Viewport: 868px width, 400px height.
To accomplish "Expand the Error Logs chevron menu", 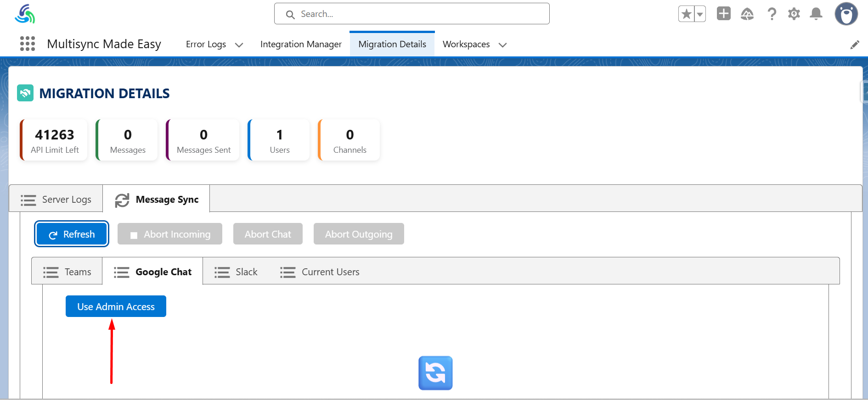I will pos(239,45).
